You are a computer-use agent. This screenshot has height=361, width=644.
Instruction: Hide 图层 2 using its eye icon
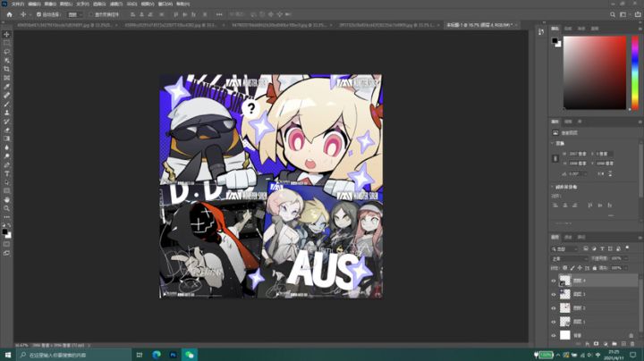[554, 308]
